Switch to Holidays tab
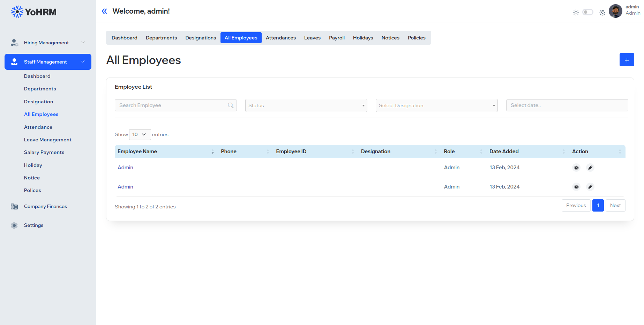 (363, 38)
